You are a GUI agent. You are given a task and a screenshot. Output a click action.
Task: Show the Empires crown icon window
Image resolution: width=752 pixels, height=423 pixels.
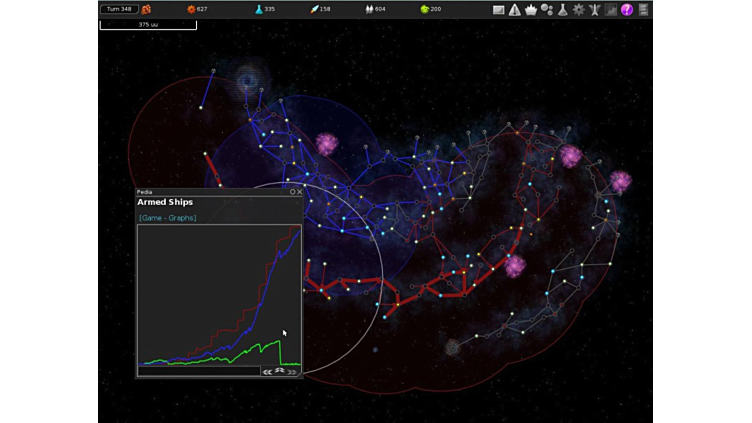coord(530,10)
